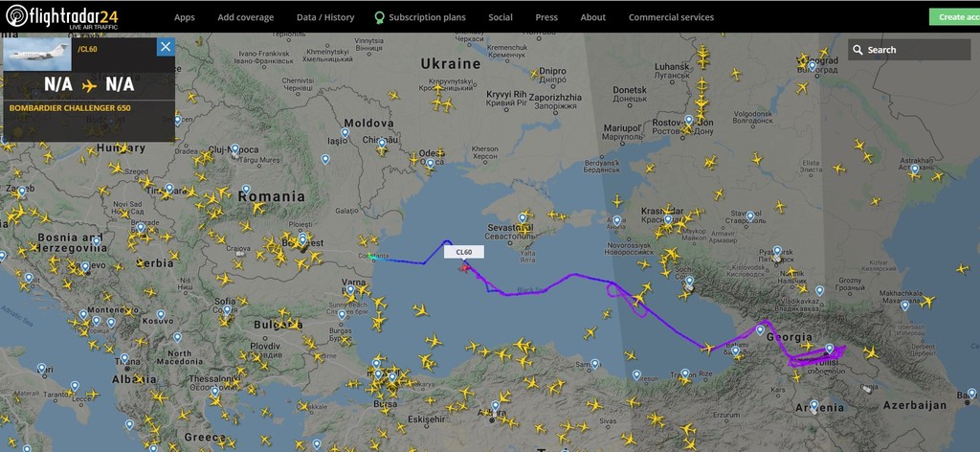Open the Add coverage page
This screenshot has width=980, height=452.
(x=246, y=17)
